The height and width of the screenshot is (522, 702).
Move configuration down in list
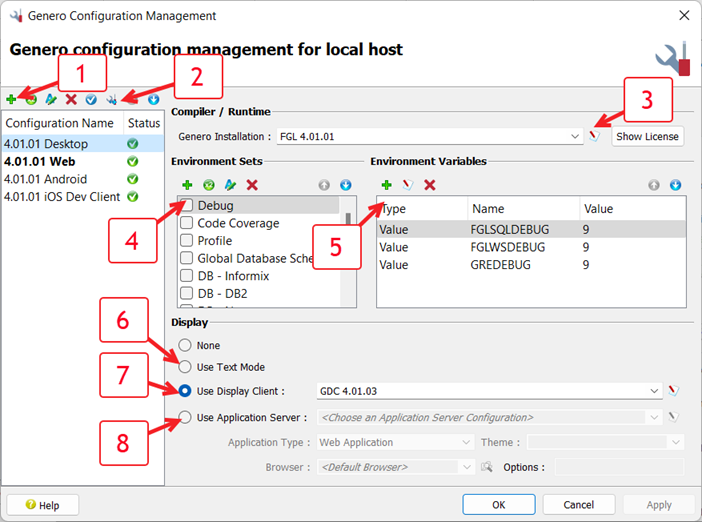pyautogui.click(x=153, y=99)
